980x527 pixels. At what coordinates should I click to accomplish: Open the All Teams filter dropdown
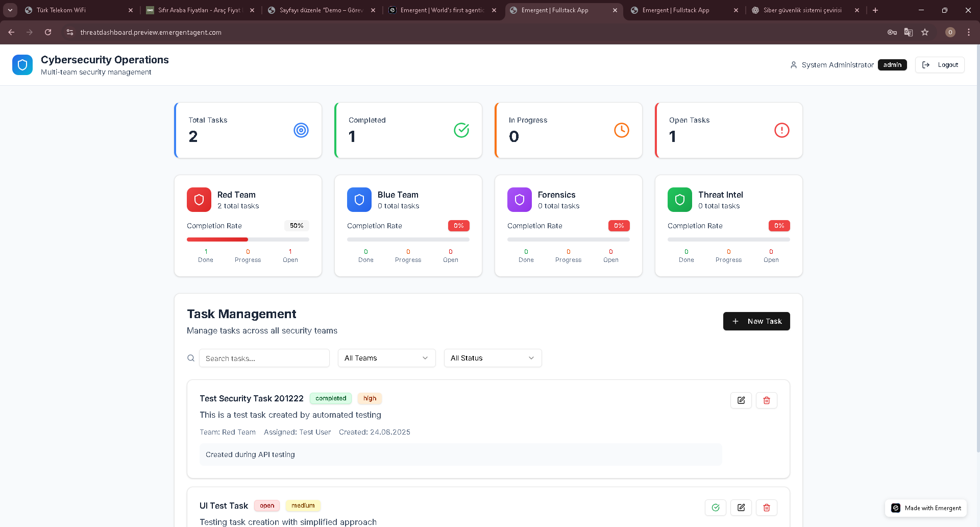[x=386, y=358]
